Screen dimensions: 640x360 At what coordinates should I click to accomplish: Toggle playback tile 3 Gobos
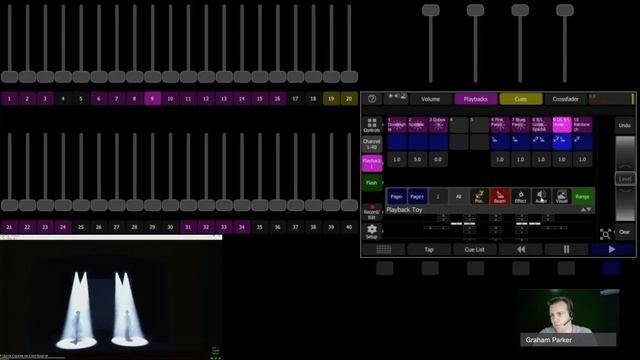click(x=438, y=124)
